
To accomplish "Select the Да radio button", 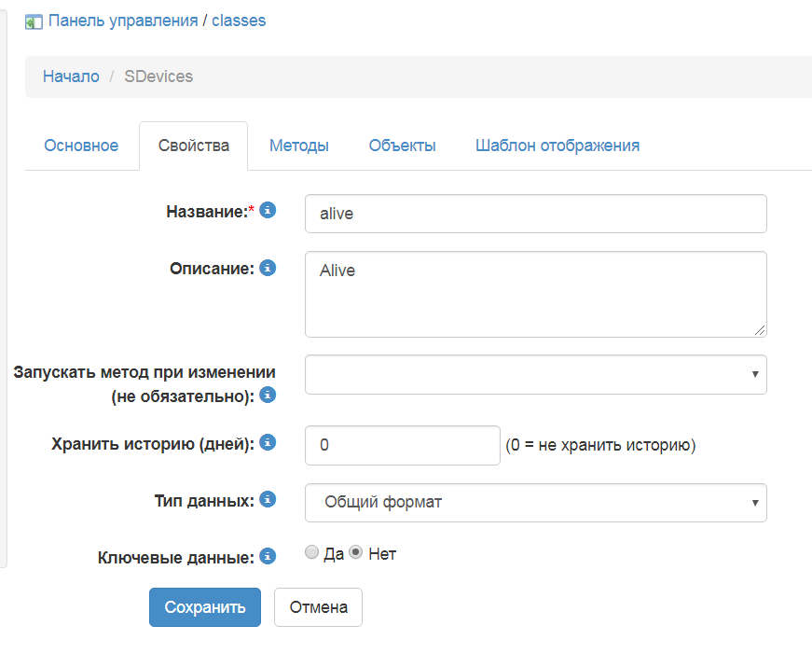I will point(312,552).
